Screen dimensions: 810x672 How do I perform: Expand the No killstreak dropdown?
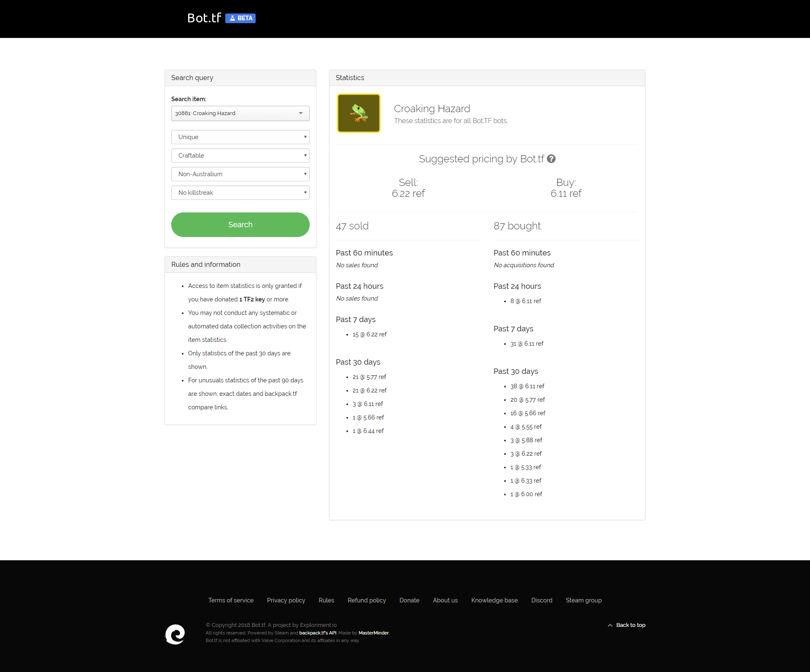pyautogui.click(x=240, y=193)
